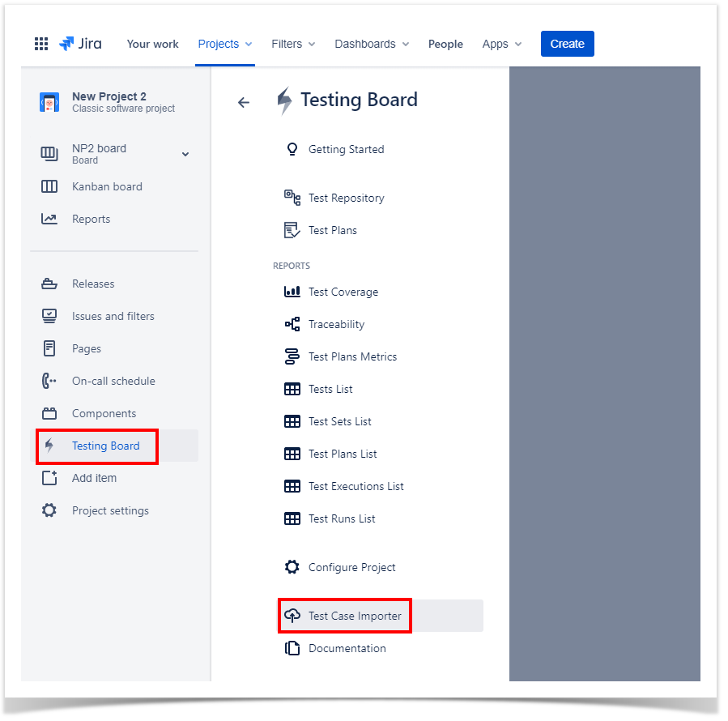This screenshot has height=721, width=728.
Task: Click the Jira logo
Action: point(80,44)
